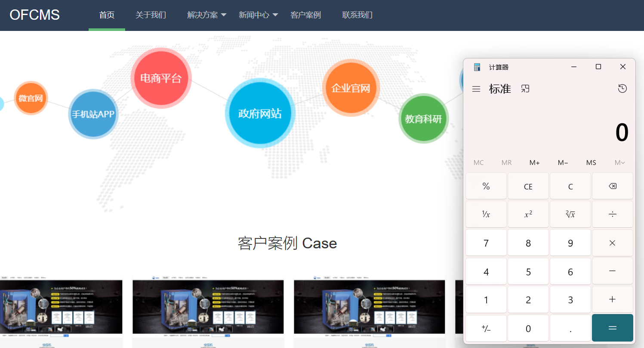Toggle calculator keep-on-top mode icon

click(525, 89)
